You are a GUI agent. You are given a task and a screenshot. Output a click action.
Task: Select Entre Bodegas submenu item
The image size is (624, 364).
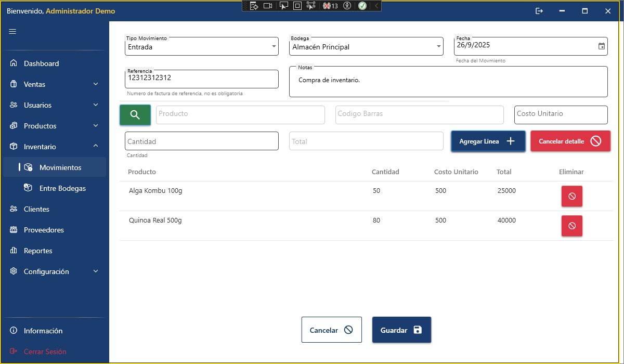pos(62,188)
